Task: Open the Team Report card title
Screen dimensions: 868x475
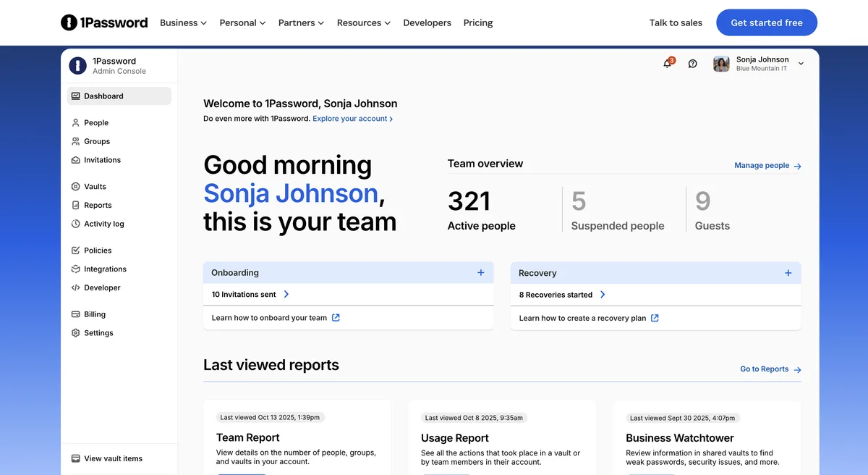Action: (247, 437)
